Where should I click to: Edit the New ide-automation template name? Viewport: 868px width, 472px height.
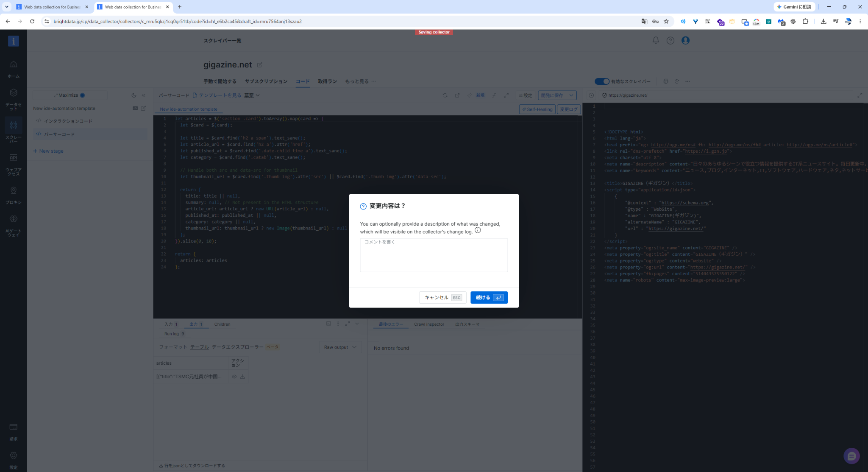(143, 109)
